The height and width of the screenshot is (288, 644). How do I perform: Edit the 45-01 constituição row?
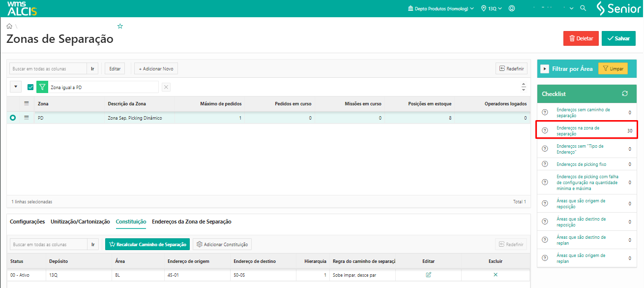tap(429, 275)
